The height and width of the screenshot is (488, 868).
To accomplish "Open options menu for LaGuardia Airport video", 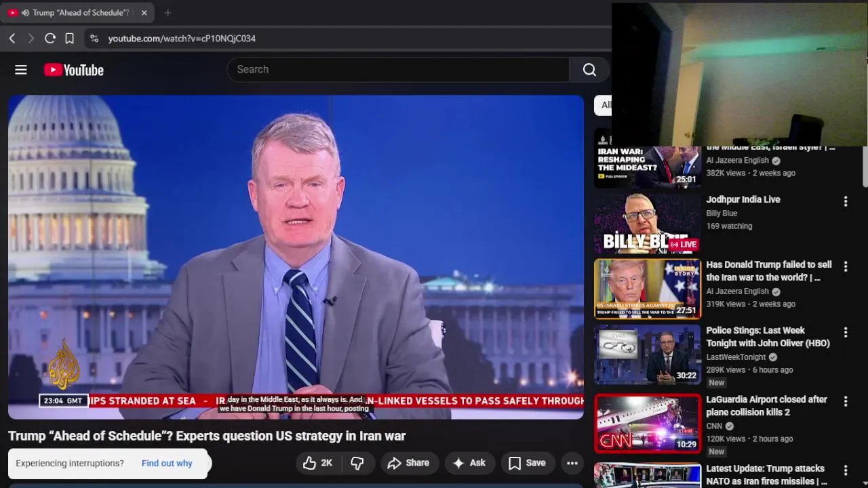I will (x=846, y=402).
